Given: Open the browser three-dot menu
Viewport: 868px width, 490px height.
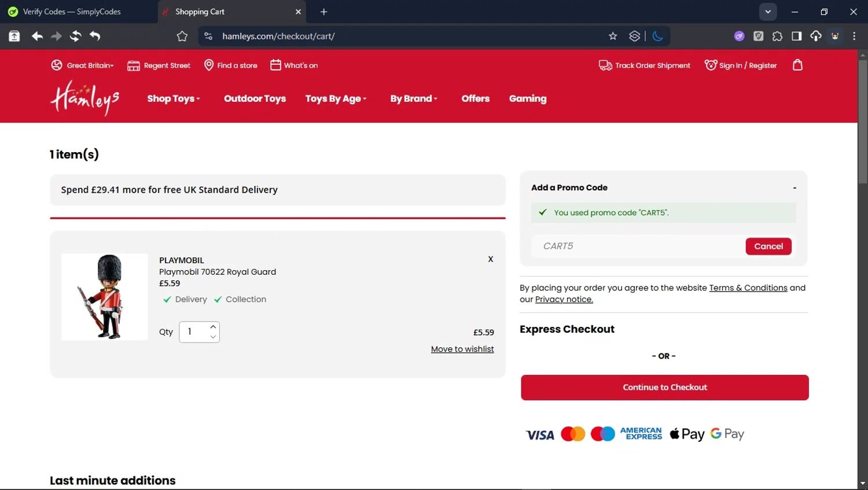Looking at the screenshot, I should 854,36.
